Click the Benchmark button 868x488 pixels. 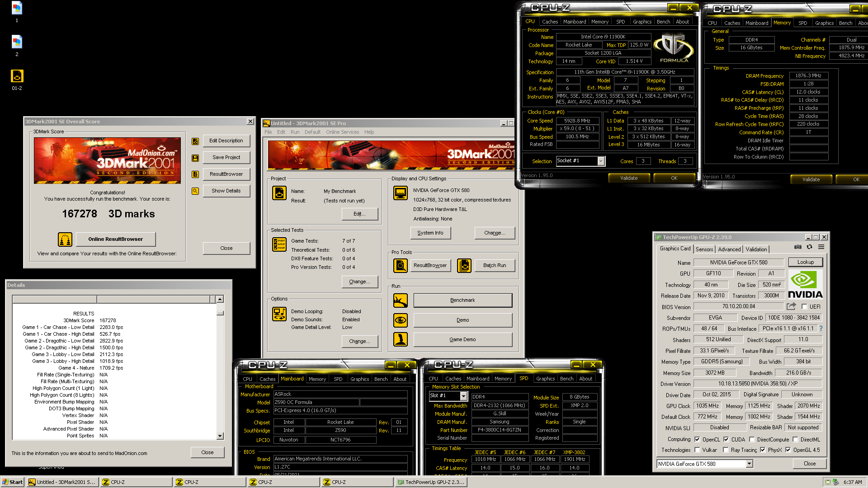click(x=462, y=300)
